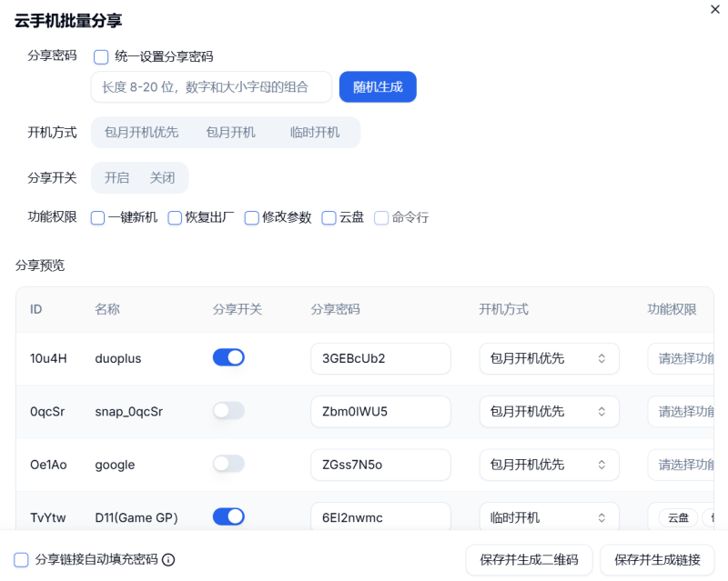Turn off share switch for duoplus
This screenshot has height=581, width=728.
[x=228, y=357]
